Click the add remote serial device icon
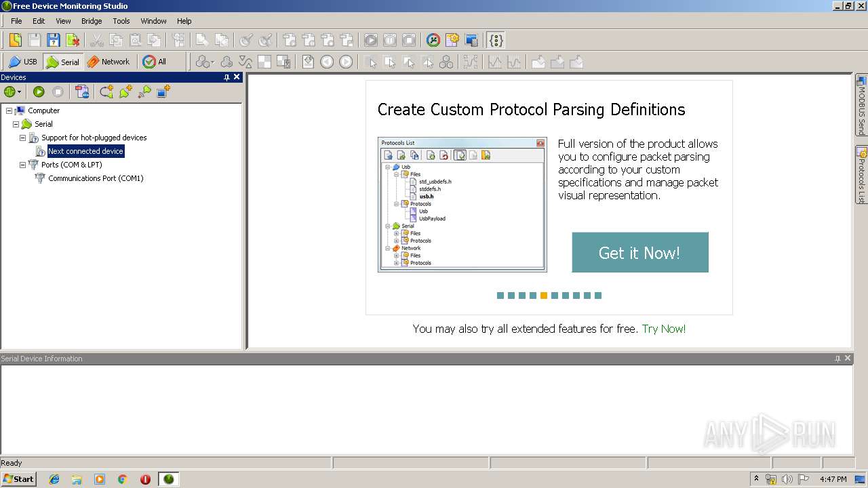This screenshot has height=488, width=868. [x=144, y=91]
